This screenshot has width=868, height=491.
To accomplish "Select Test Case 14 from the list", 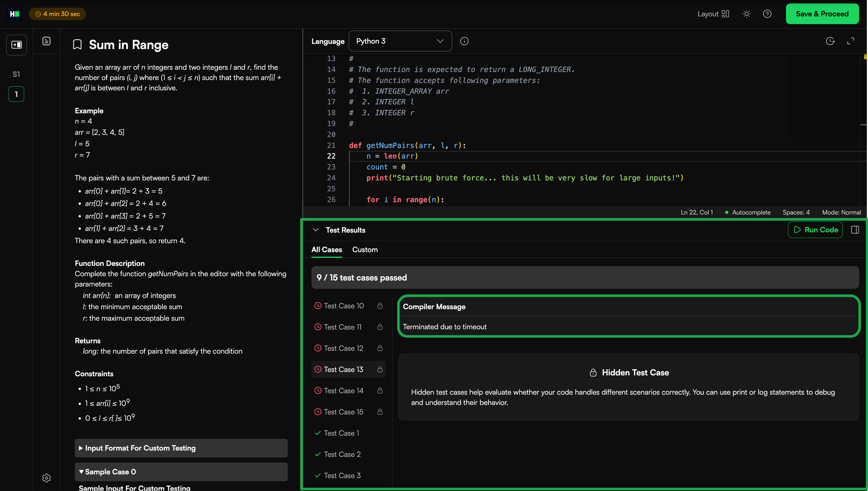I will (344, 391).
